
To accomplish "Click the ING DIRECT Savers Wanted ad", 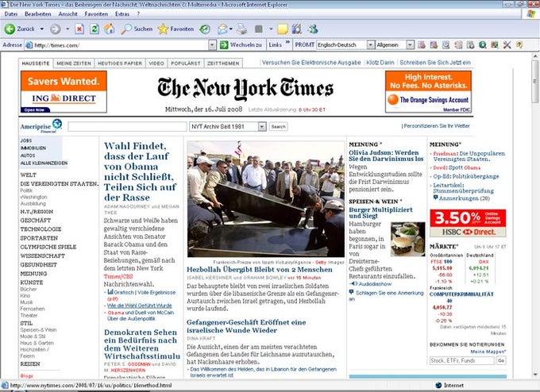I will (64, 92).
